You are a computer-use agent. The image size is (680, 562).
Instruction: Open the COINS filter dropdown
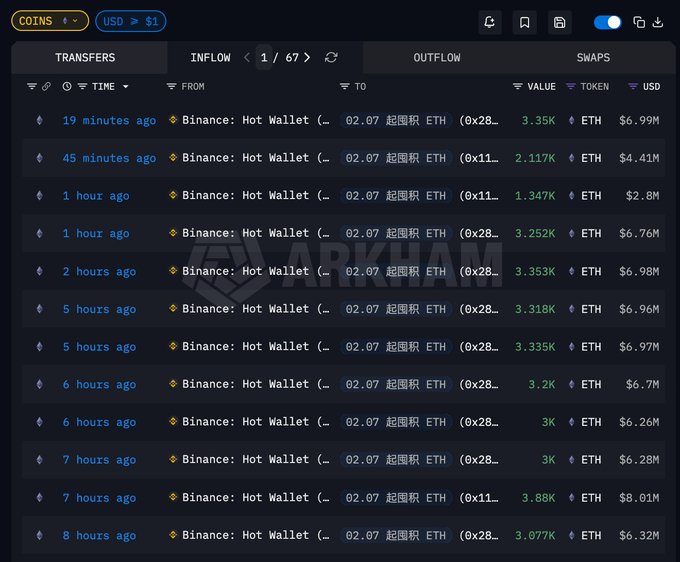click(x=50, y=21)
